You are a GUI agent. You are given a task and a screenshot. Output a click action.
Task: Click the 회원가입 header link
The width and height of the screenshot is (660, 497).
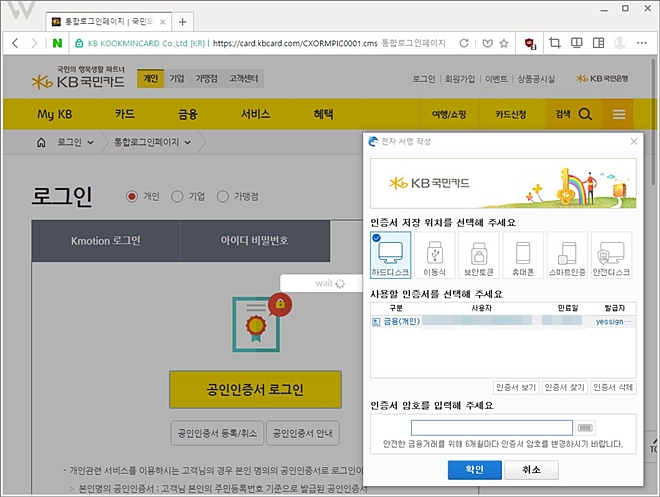(x=460, y=79)
